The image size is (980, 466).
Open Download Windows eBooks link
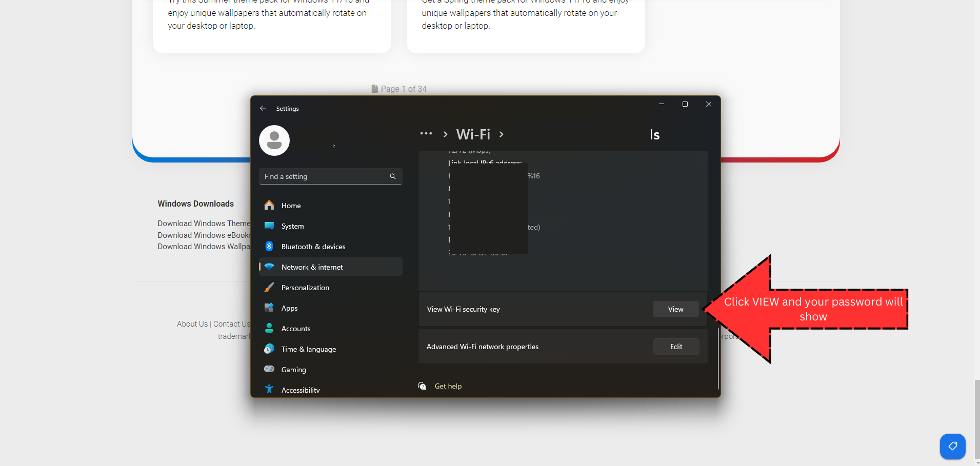[x=204, y=235]
